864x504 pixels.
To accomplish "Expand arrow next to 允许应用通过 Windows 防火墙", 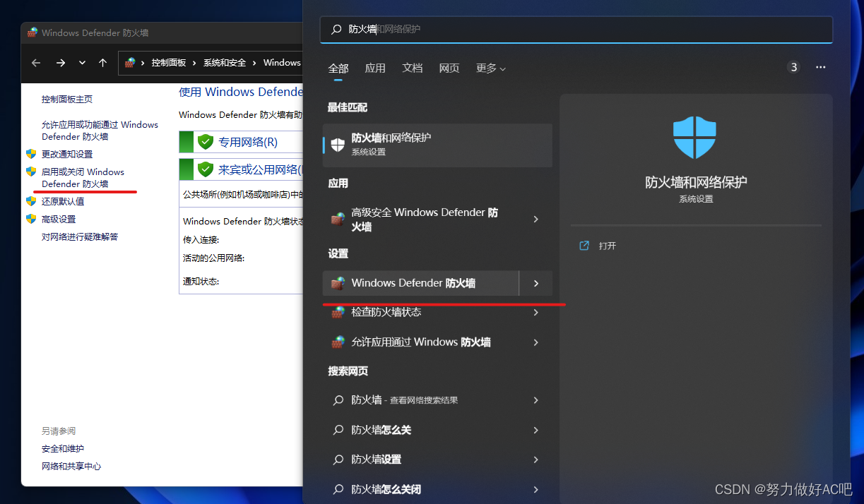I will coord(535,342).
